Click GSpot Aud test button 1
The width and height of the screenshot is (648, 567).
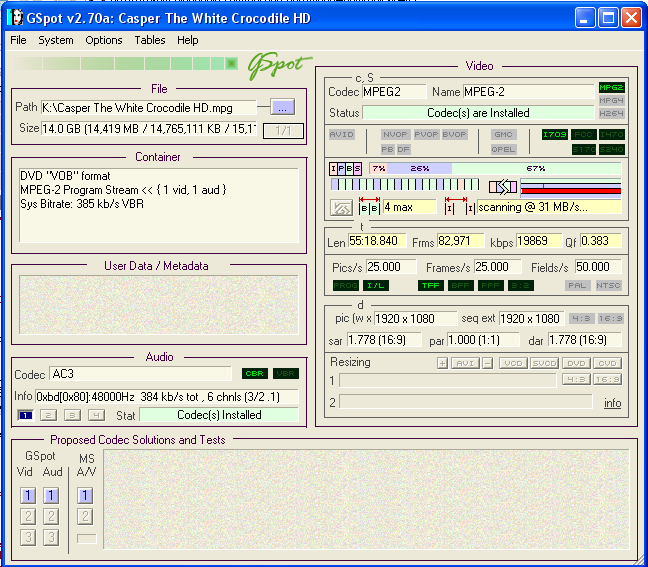[x=51, y=496]
